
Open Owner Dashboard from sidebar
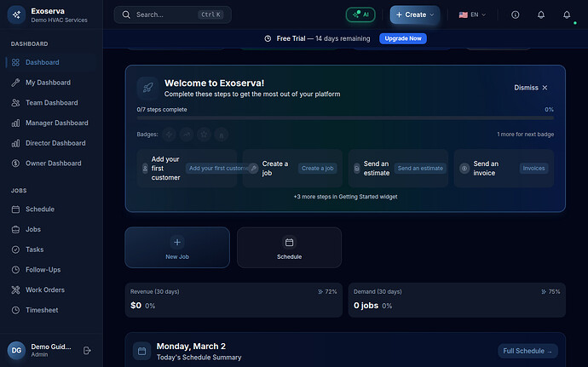tap(55, 163)
